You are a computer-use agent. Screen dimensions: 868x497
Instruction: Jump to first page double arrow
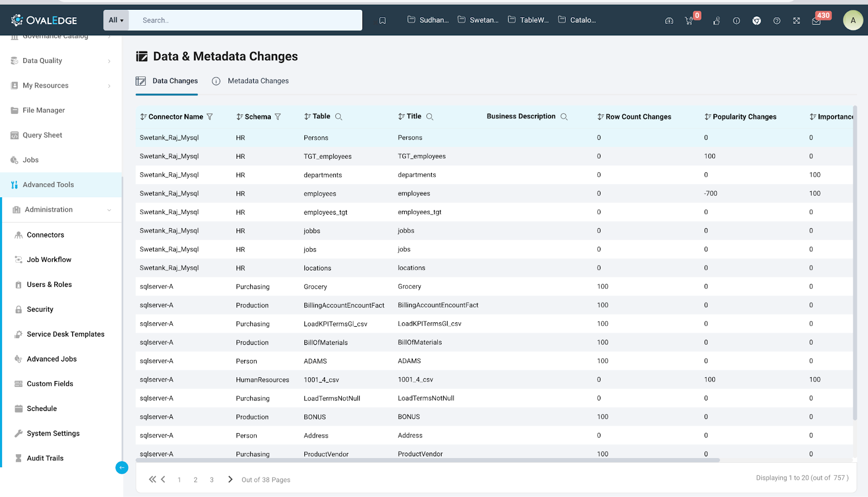coord(152,479)
